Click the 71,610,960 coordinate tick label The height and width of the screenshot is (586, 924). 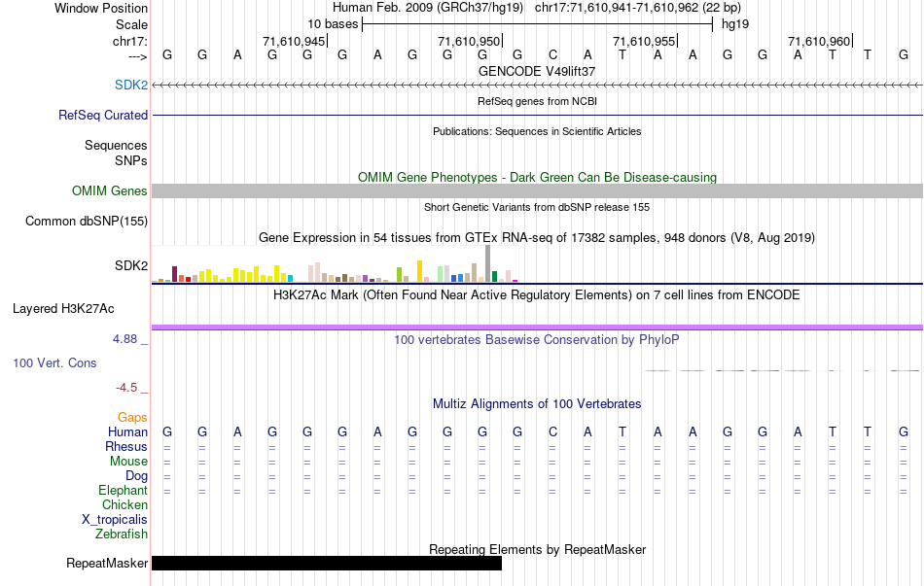click(819, 41)
